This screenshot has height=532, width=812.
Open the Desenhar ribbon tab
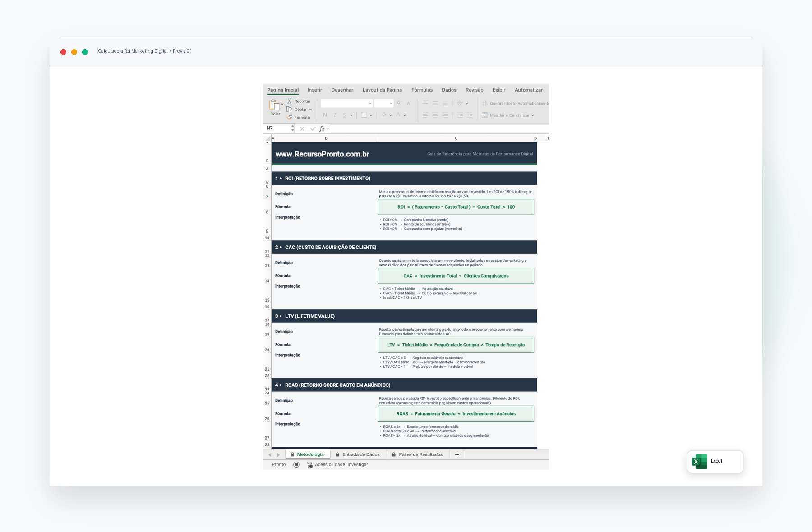[x=342, y=90]
